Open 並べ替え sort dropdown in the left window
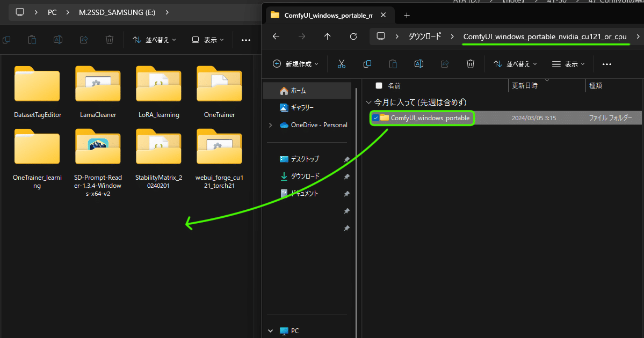644x338 pixels. click(x=155, y=40)
